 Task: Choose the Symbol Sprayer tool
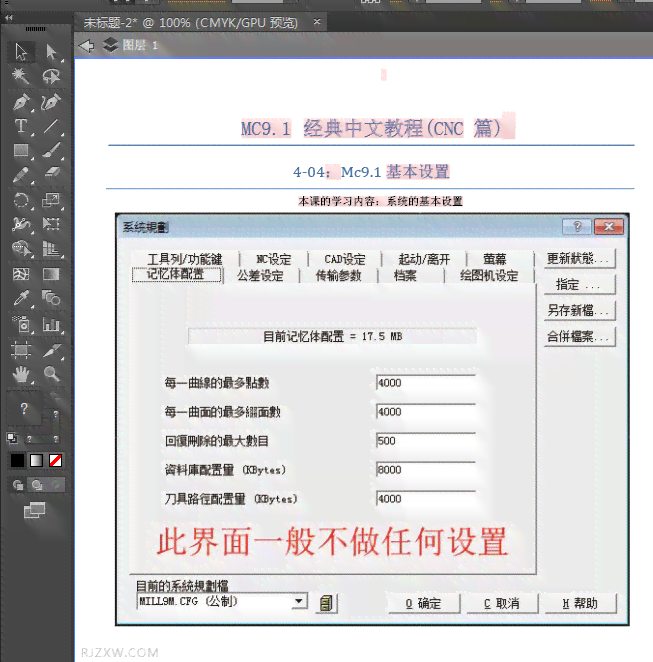(21, 324)
